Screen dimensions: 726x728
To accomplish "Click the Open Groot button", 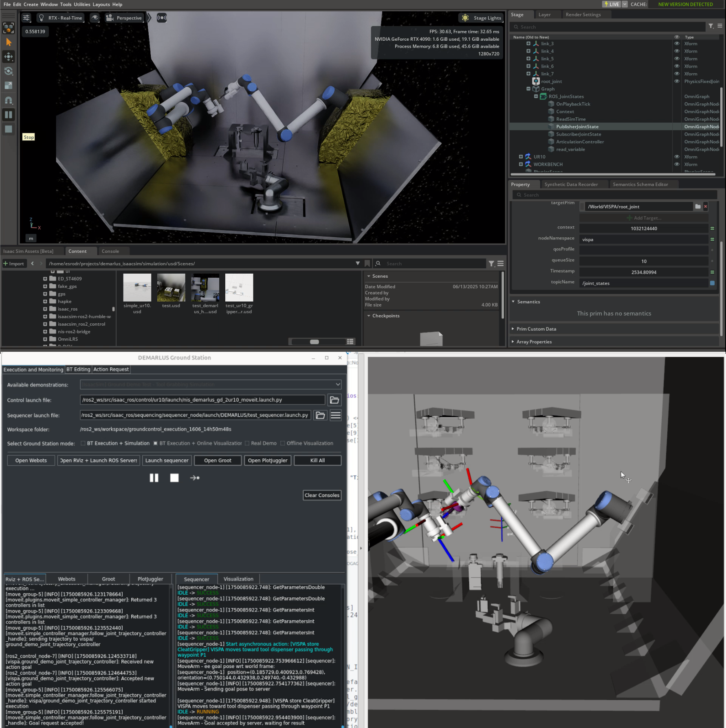I will pyautogui.click(x=218, y=460).
